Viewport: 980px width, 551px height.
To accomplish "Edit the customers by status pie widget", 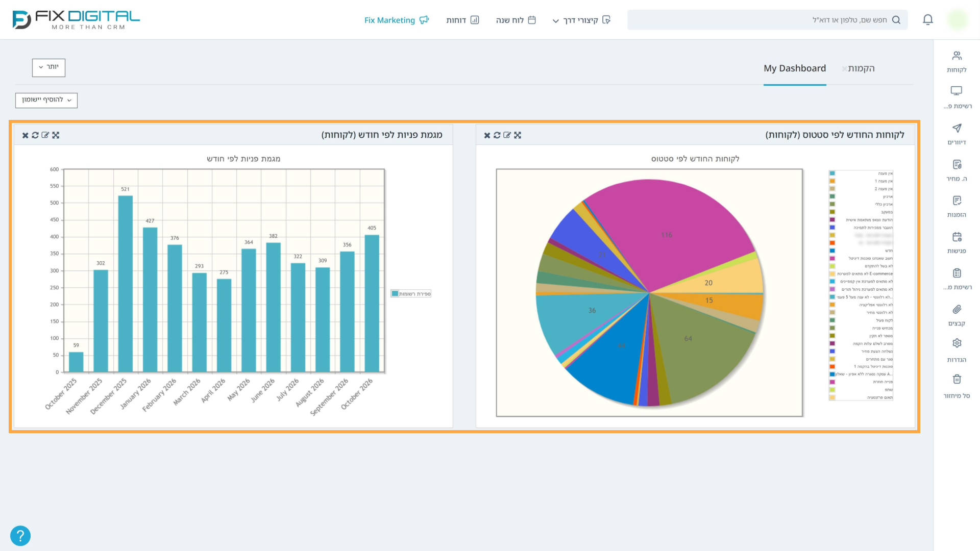I will click(x=507, y=135).
